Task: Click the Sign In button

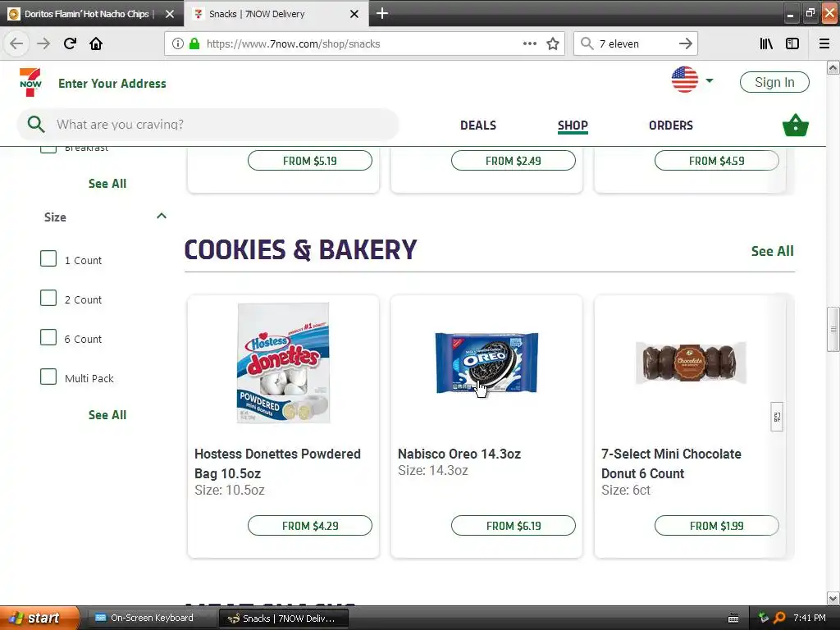Action: (x=774, y=82)
